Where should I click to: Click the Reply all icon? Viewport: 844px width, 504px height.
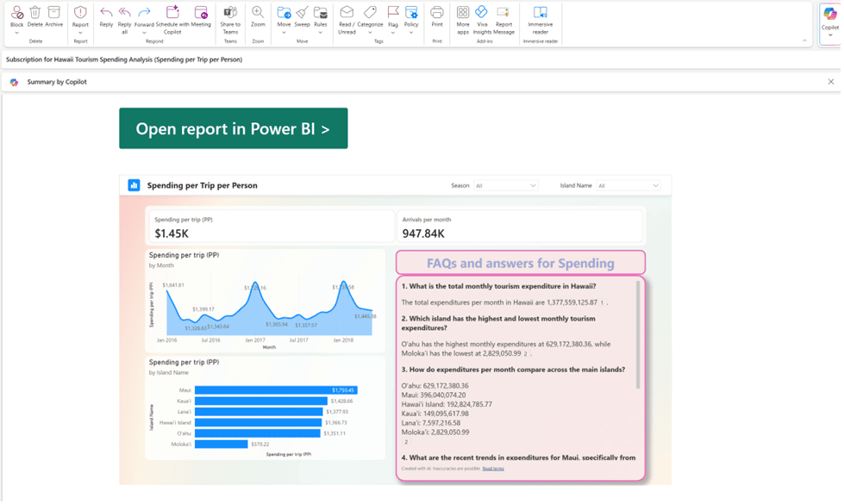tap(125, 13)
